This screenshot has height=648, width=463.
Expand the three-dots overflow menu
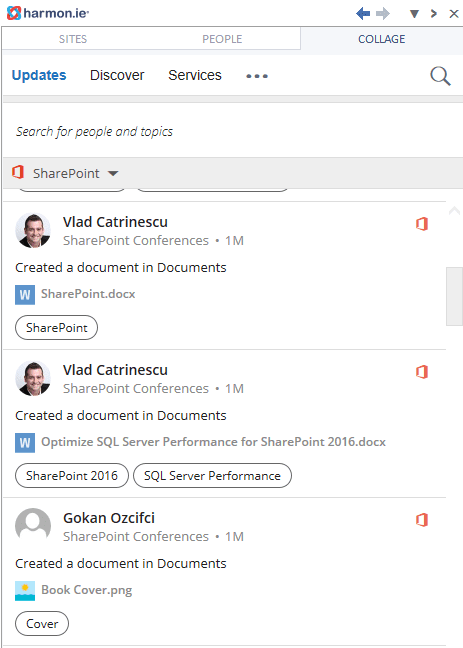pyautogui.click(x=257, y=76)
